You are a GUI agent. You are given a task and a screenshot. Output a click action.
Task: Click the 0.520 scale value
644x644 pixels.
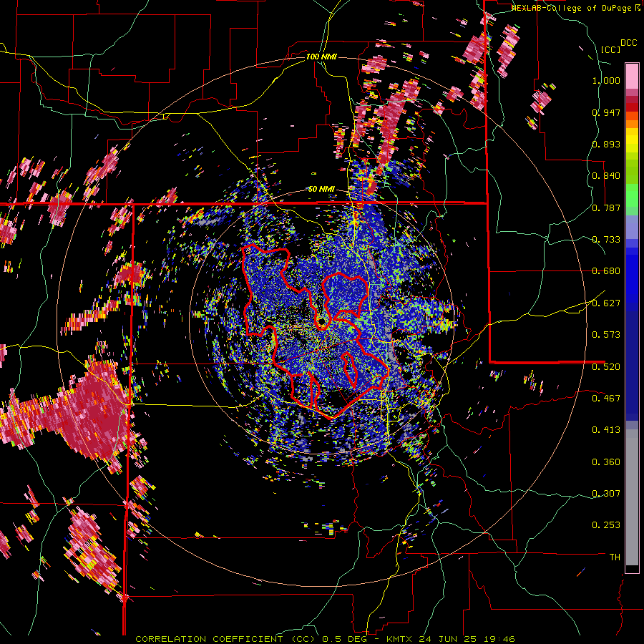[606, 366]
